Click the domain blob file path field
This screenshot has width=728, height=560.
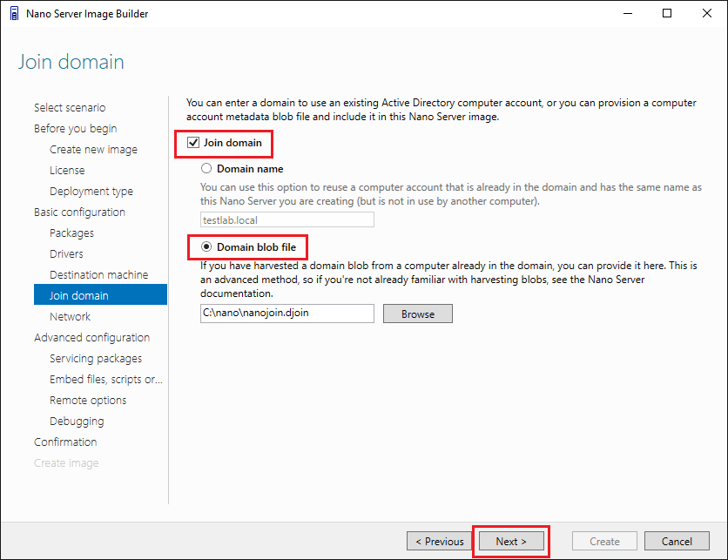[286, 314]
